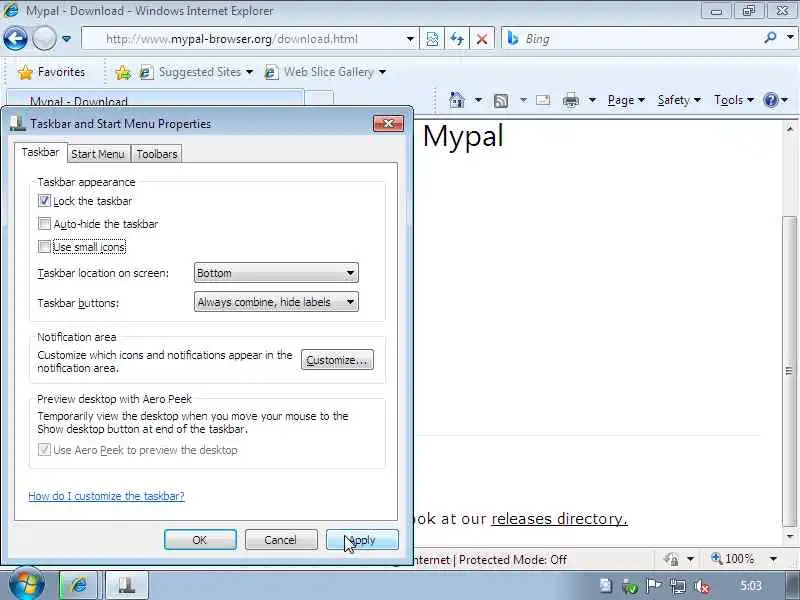Click Internet Explorer title bar icon

pyautogui.click(x=11, y=10)
